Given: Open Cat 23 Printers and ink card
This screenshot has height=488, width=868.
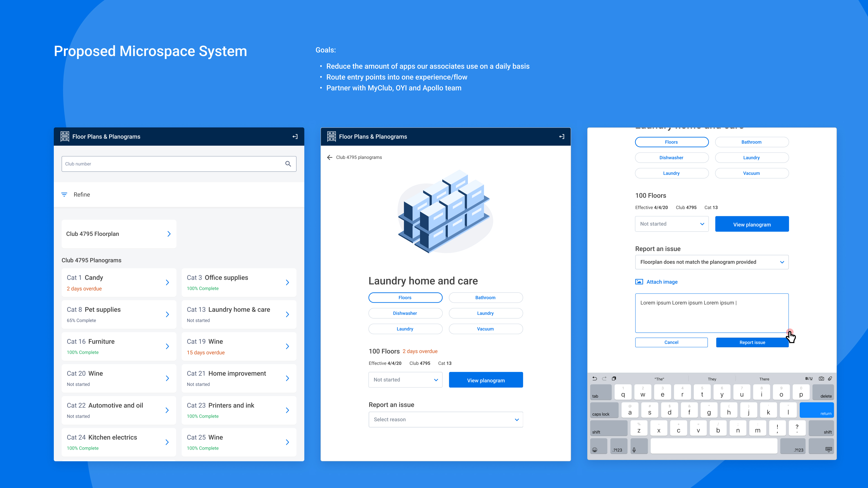Looking at the screenshot, I should point(239,411).
